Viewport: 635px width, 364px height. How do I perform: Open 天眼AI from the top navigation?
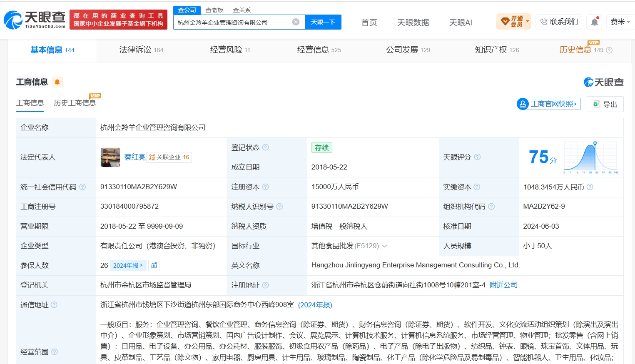[461, 22]
